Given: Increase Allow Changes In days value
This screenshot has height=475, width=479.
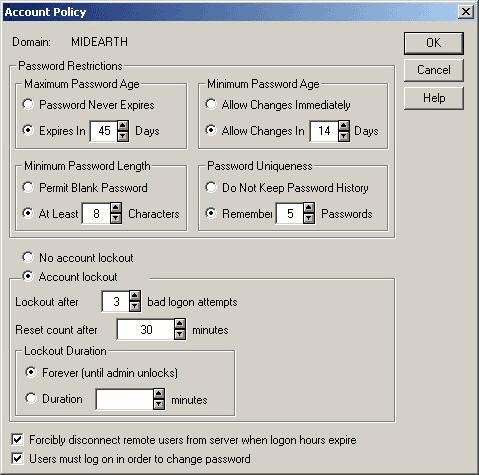Looking at the screenshot, I should 344,126.
